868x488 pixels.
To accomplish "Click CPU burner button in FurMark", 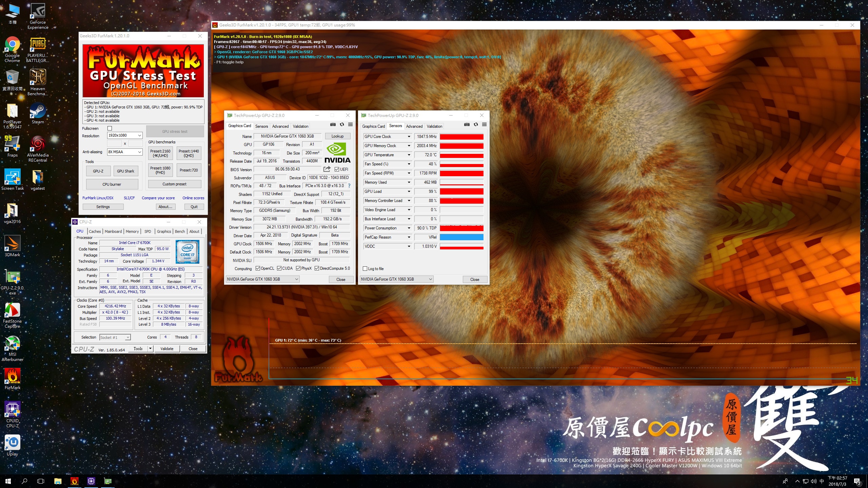I will tap(112, 184).
